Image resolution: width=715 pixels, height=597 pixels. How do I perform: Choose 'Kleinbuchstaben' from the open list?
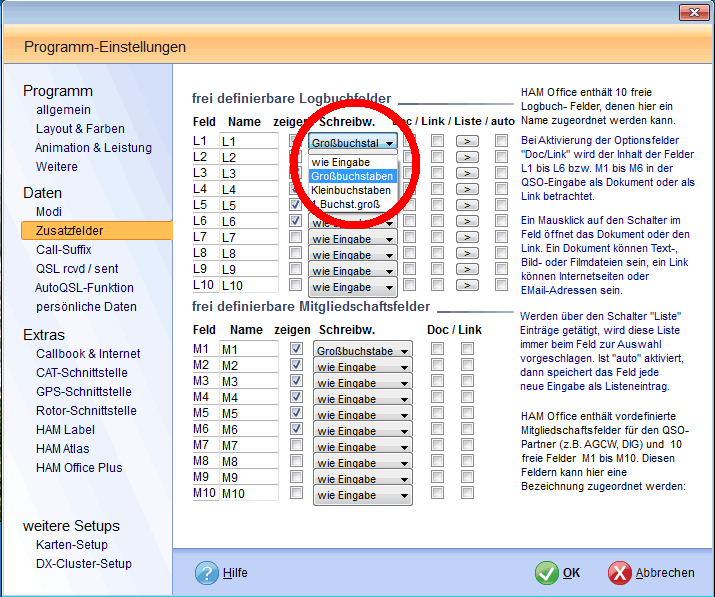point(352,190)
